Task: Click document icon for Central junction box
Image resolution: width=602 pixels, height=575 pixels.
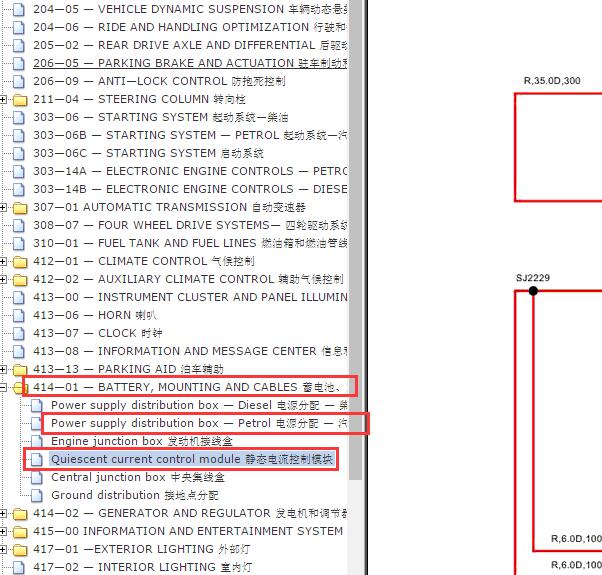Action: pyautogui.click(x=37, y=478)
